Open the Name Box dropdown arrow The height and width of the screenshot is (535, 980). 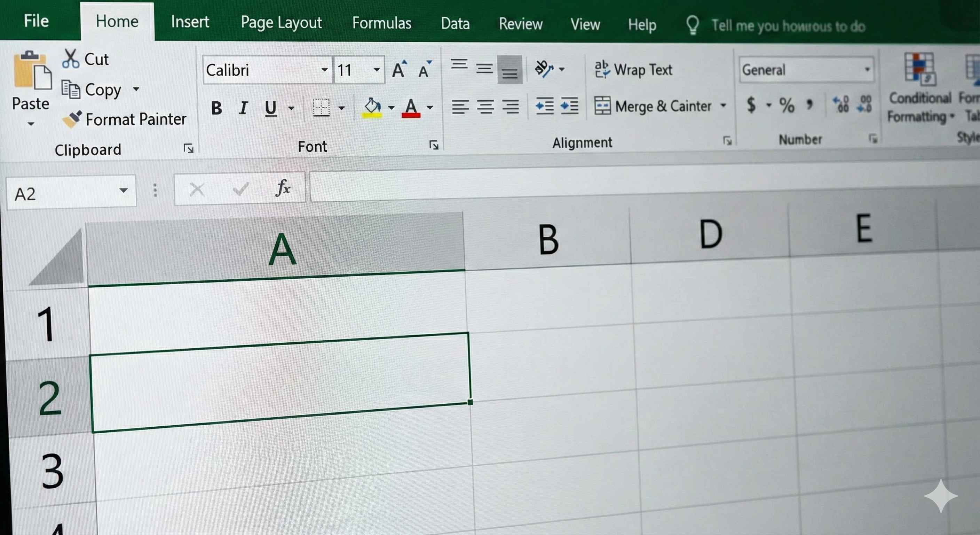(123, 191)
